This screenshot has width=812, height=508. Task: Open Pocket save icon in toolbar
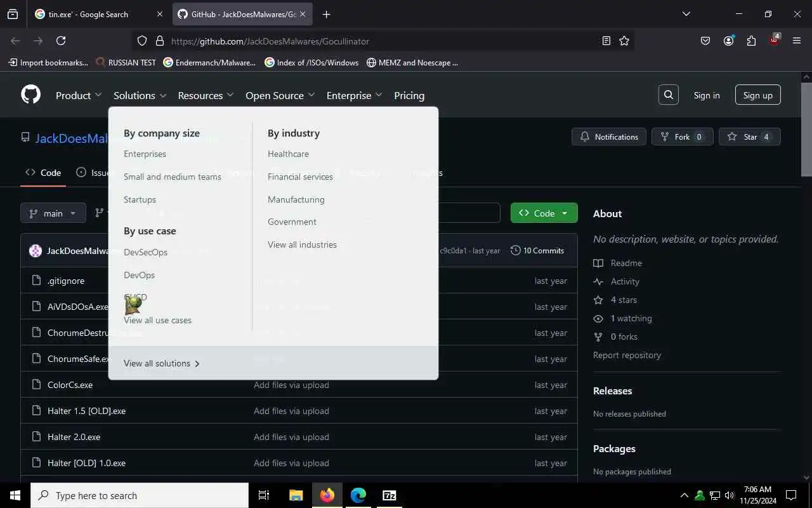(x=705, y=41)
